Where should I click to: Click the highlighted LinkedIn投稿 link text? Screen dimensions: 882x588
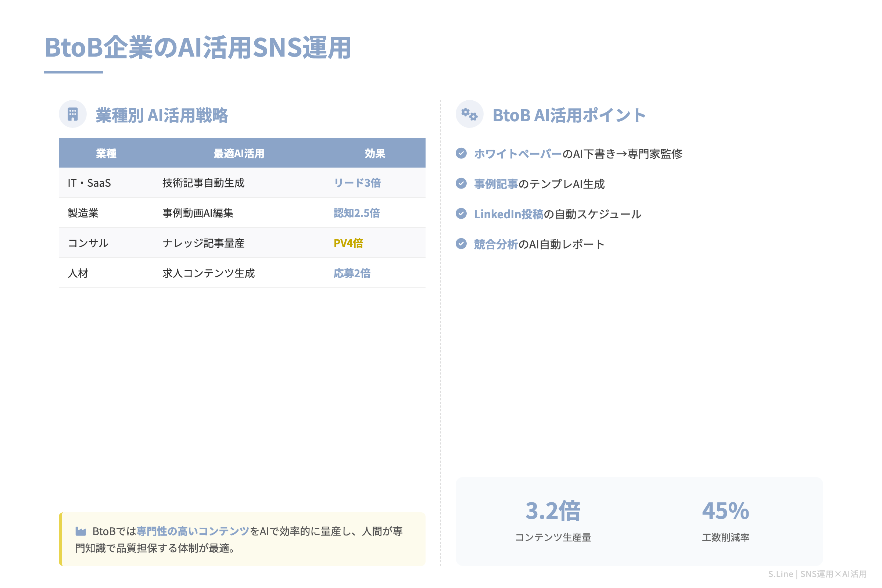point(509,214)
